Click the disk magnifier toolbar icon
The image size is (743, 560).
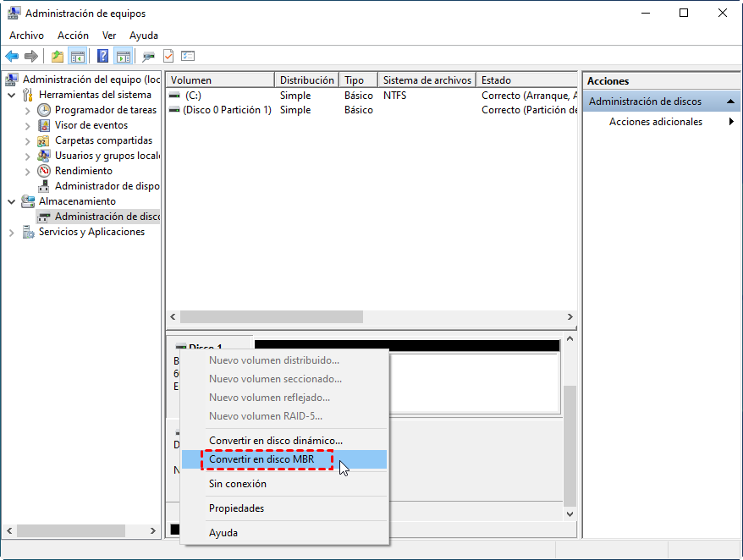[148, 57]
